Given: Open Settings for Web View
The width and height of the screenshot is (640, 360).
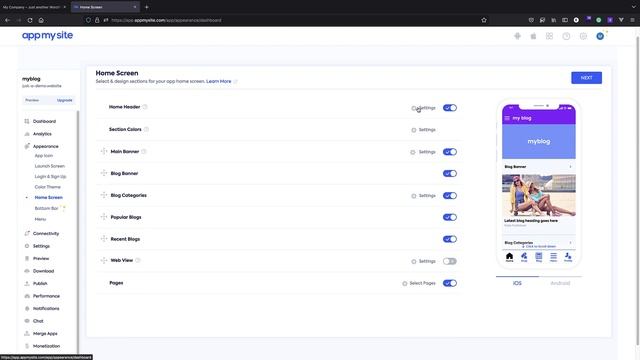Looking at the screenshot, I should tap(424, 261).
